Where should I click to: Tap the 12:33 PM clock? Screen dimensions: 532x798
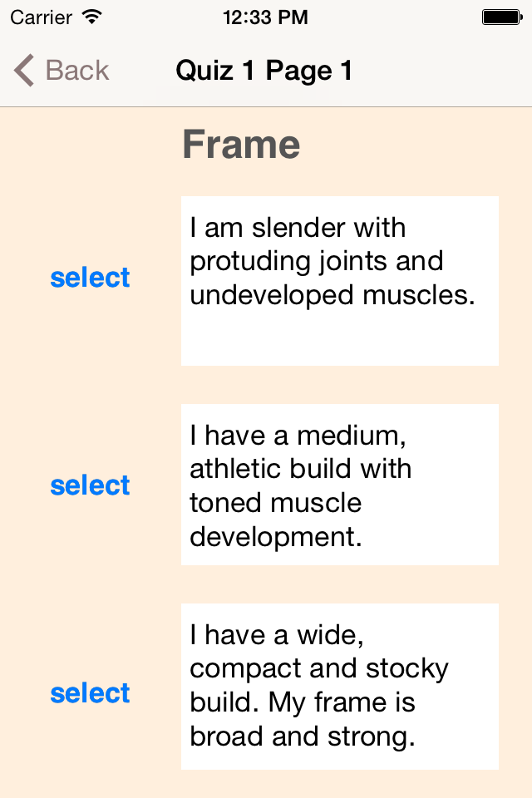click(x=266, y=17)
